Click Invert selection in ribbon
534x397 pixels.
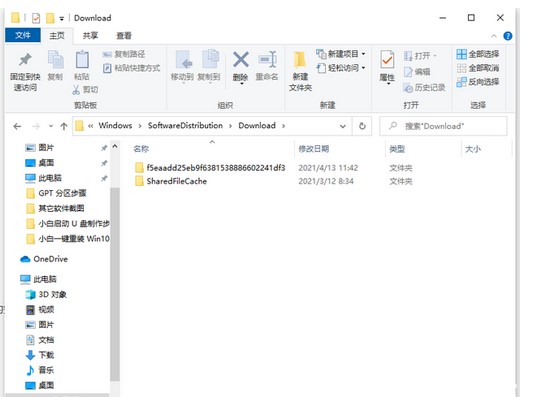(x=478, y=82)
